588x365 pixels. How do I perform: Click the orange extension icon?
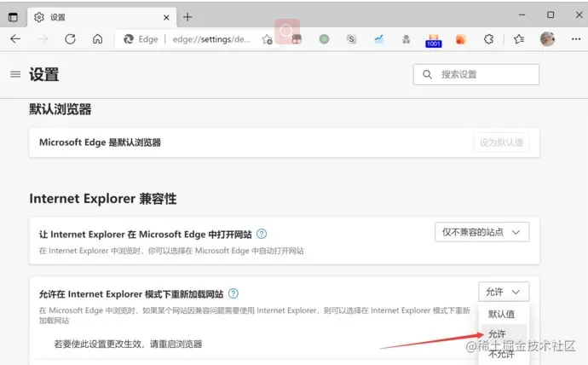point(461,39)
